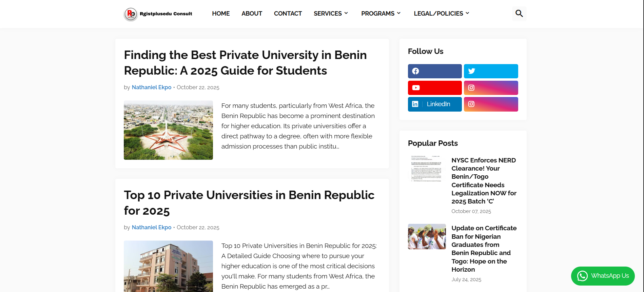Expand the Services dropdown menu
The width and height of the screenshot is (644, 292).
pyautogui.click(x=331, y=14)
